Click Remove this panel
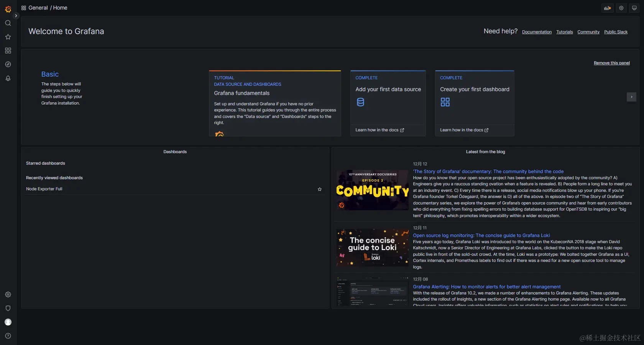The width and height of the screenshot is (644, 345). point(612,63)
